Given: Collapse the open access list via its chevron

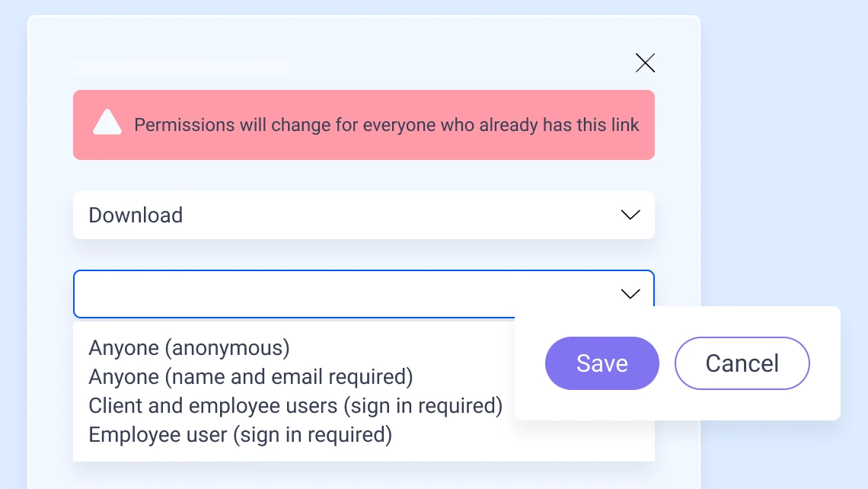Looking at the screenshot, I should click(x=630, y=294).
